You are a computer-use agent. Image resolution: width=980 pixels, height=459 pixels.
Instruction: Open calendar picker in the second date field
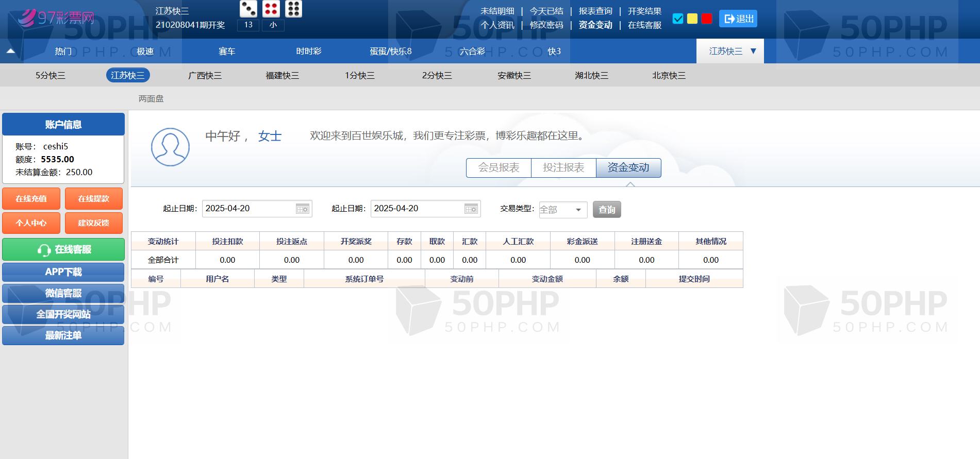click(x=471, y=209)
